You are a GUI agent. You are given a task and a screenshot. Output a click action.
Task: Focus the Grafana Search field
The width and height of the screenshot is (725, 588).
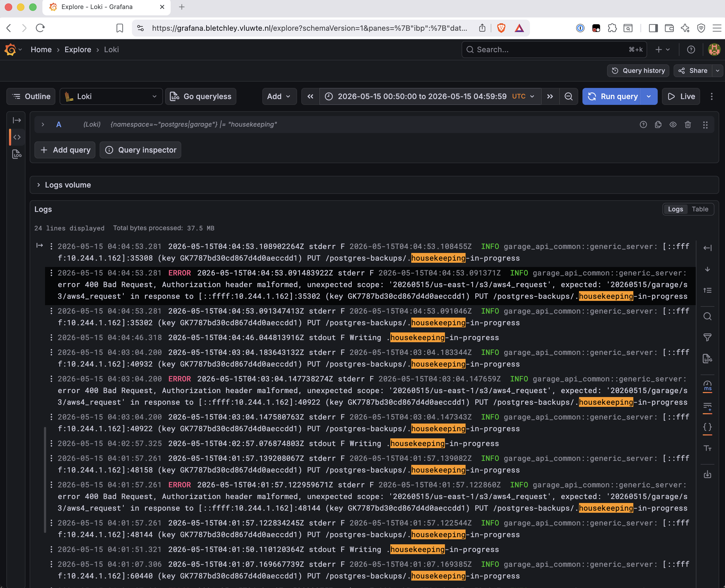(x=554, y=50)
